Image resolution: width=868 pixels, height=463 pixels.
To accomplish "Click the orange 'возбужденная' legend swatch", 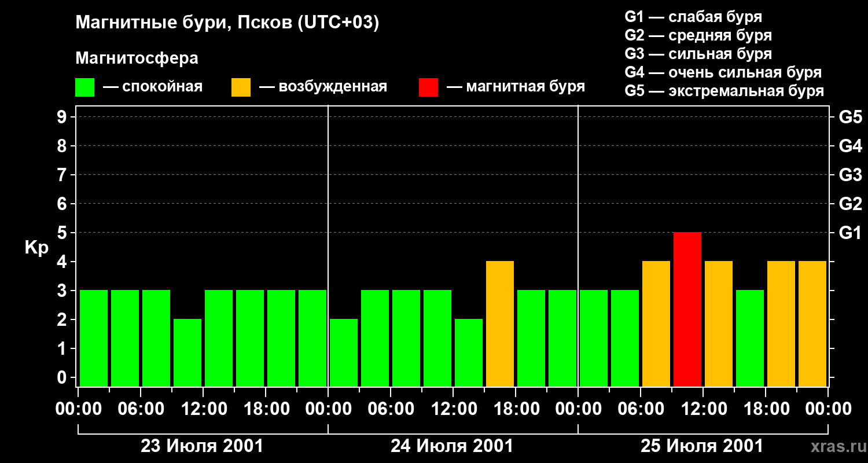I will click(x=241, y=87).
